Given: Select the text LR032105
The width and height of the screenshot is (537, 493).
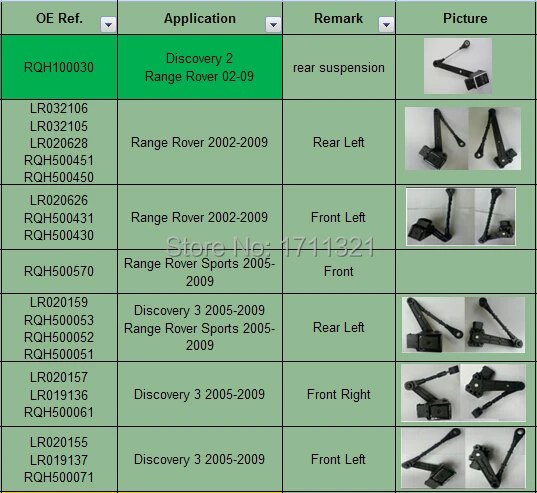Looking at the screenshot, I should coord(59,126).
